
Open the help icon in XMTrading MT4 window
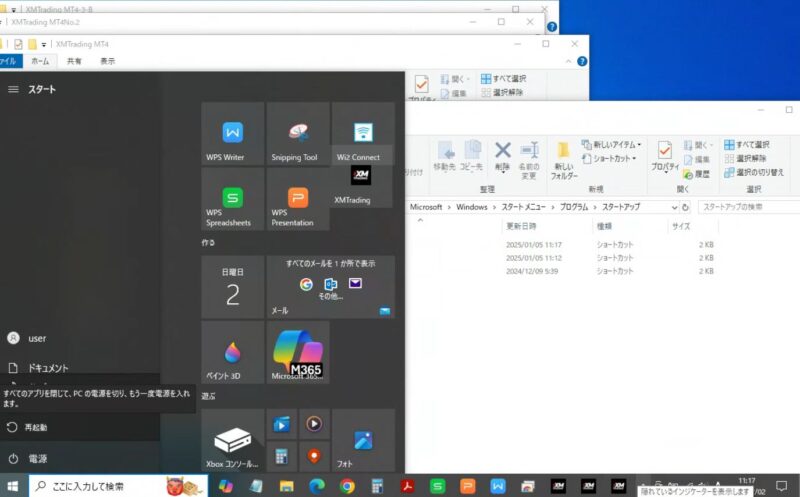coord(582,61)
